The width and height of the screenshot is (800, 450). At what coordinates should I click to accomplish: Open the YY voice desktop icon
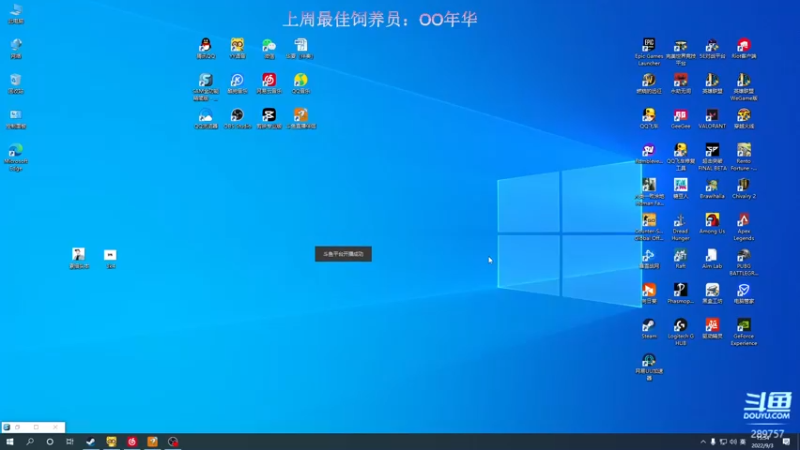[x=237, y=48]
